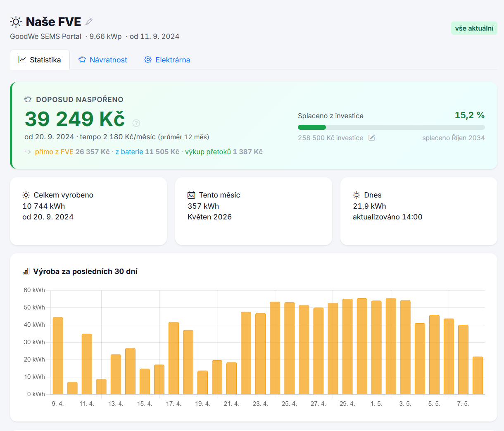The image size is (504, 431).
Task: Click the 'splaceno Říjen 2034' text
Action: coord(454,138)
